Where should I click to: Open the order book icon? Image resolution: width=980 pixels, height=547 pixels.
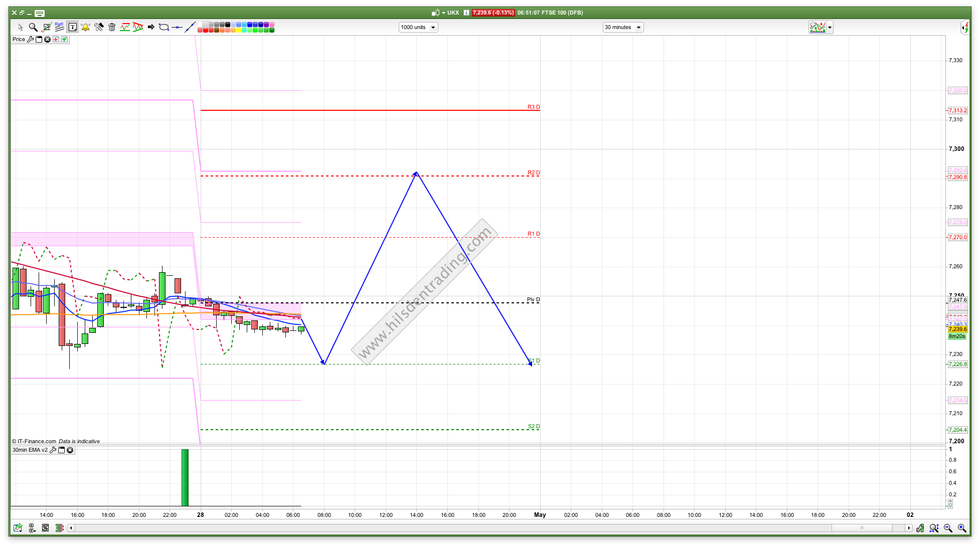60,528
